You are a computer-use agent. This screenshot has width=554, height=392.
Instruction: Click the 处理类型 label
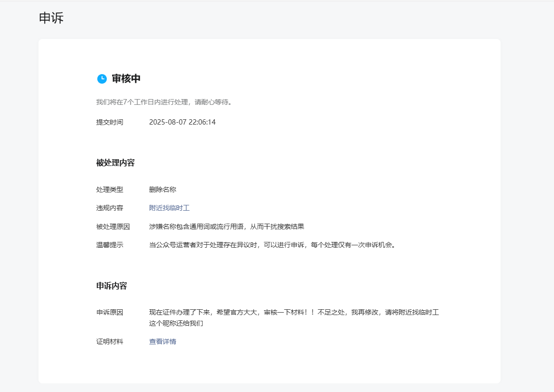coord(110,190)
